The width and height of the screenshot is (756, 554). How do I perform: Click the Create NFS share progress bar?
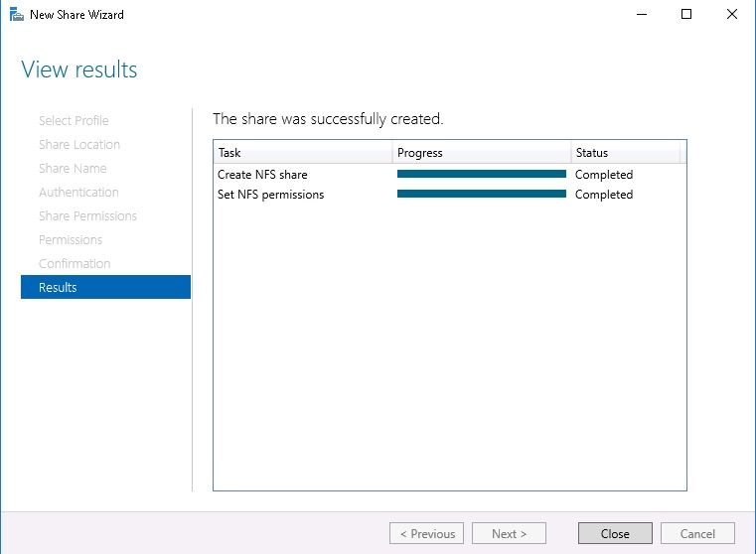coord(482,174)
